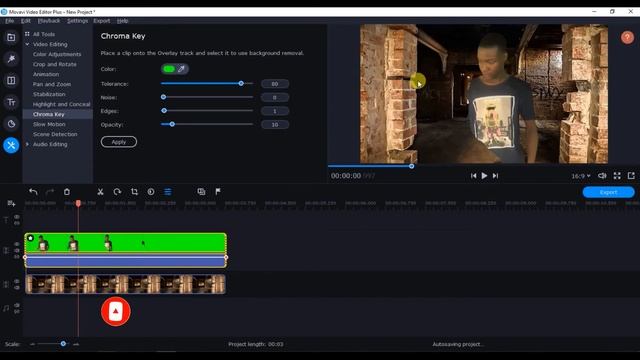The height and width of the screenshot is (360, 640).
Task: Open Color Adjustments tool
Action: click(57, 54)
